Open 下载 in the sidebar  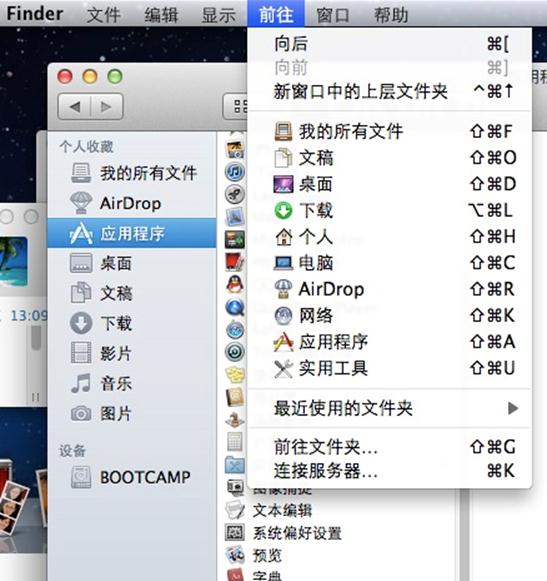pos(132,323)
